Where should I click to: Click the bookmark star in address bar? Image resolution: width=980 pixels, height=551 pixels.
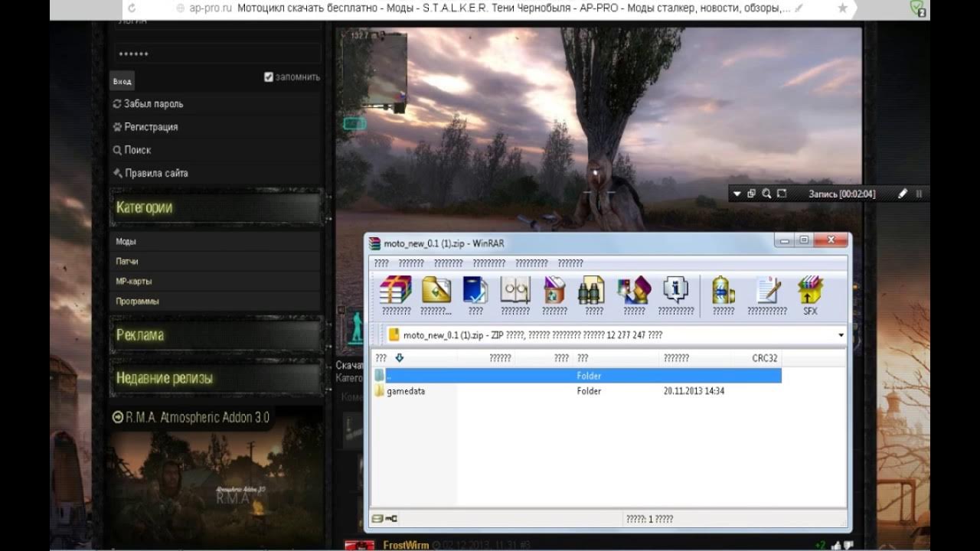coord(842,8)
